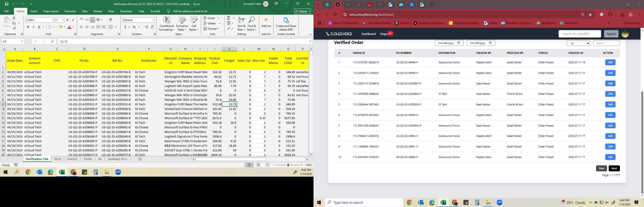Screen dimensions: 644x207
Task: Open the Chrome extensions puzzle icon
Action: 610,14
